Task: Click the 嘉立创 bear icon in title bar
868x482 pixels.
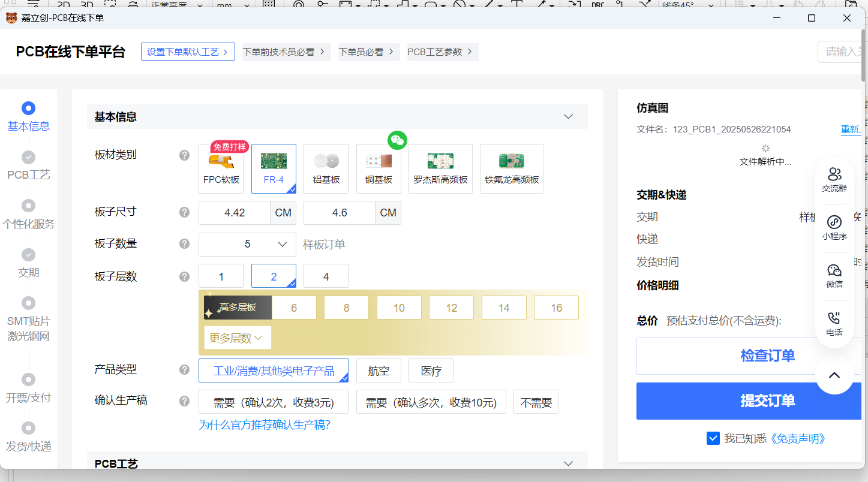Action: click(x=11, y=18)
